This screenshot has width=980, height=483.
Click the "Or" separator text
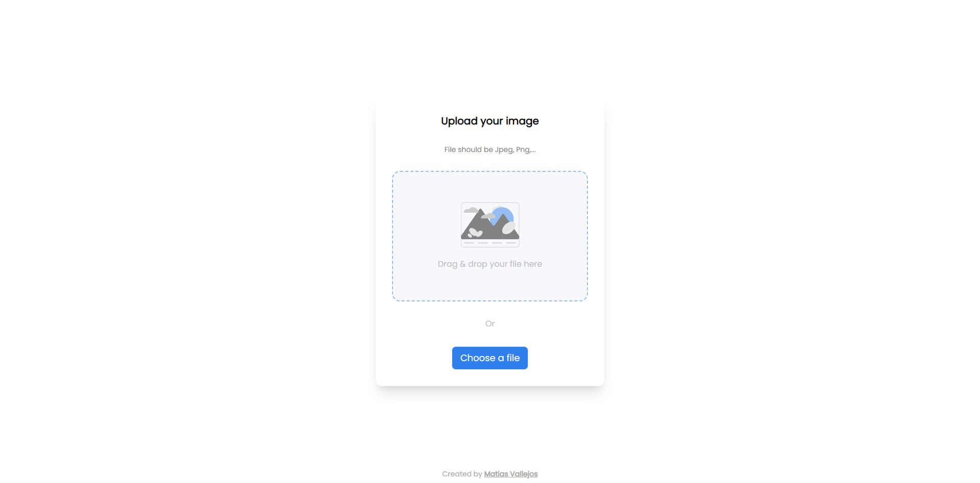point(490,324)
